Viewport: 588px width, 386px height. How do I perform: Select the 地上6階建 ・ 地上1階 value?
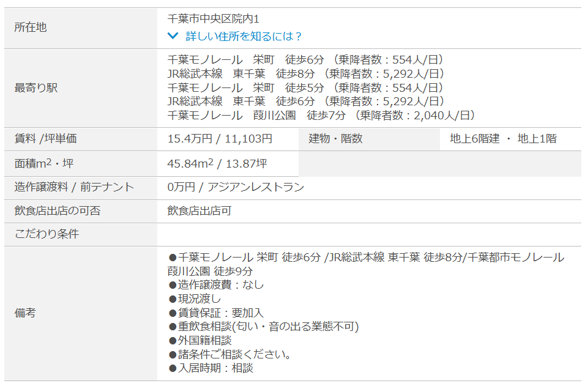503,139
